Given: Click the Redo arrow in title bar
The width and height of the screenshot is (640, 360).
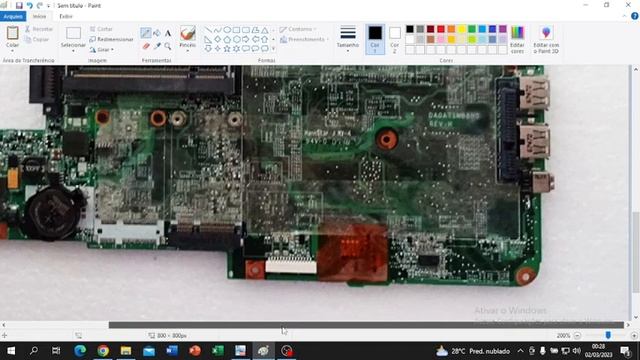Looking at the screenshot, I should (40, 6).
